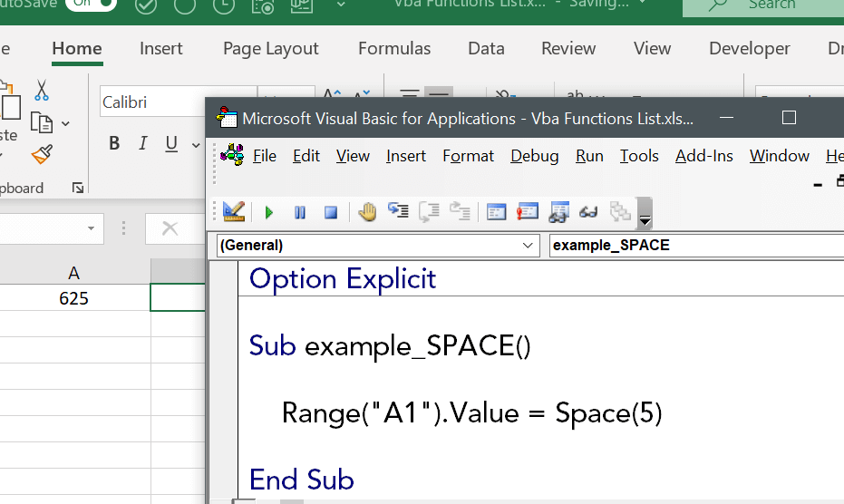Click the Search box in Excel title bar
The height and width of the screenshot is (504, 844).
[x=763, y=6]
